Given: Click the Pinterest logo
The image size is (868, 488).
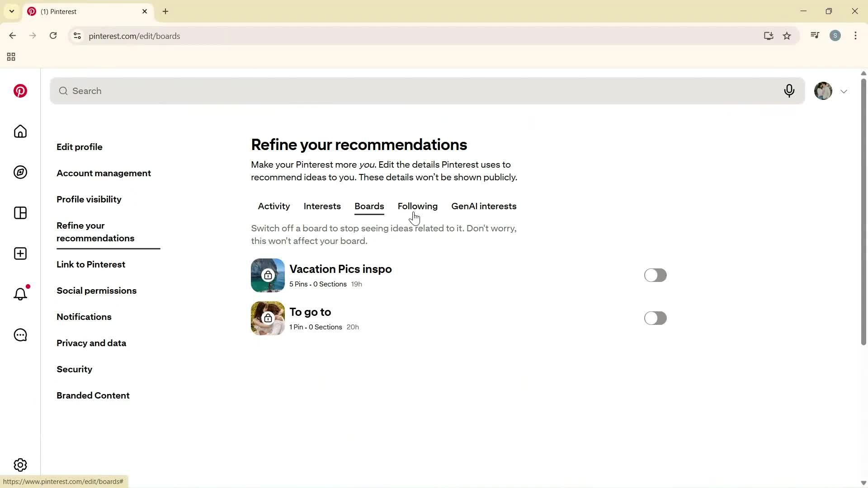Looking at the screenshot, I should 20,91.
